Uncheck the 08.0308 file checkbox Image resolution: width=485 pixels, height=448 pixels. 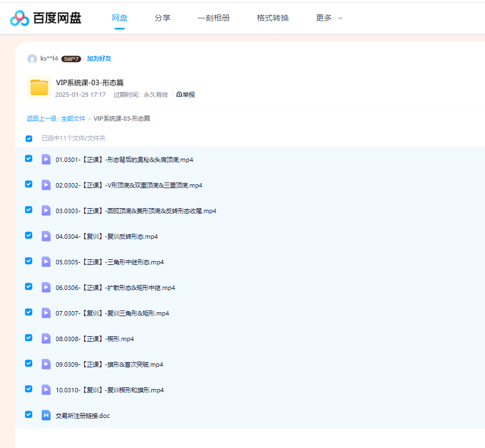[x=28, y=338]
